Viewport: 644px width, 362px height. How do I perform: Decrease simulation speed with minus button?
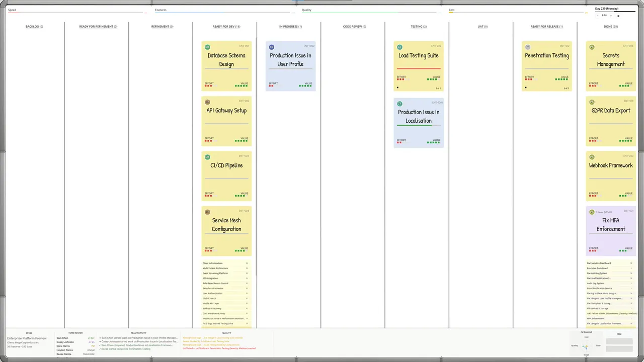598,16
